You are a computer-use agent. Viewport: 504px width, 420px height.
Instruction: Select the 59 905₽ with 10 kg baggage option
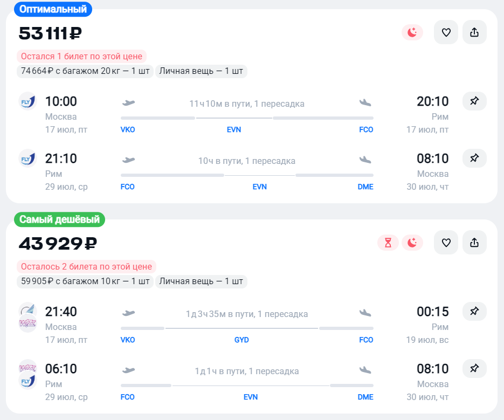pos(85,281)
